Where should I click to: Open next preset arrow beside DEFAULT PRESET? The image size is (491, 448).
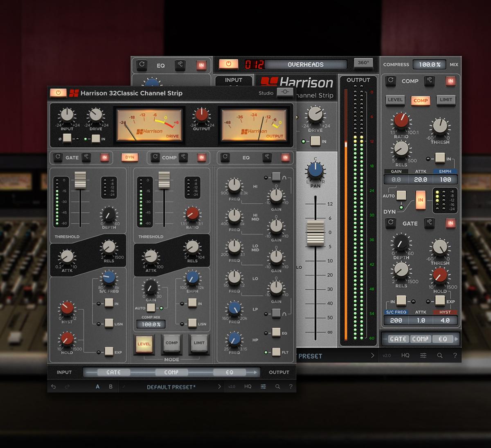pyautogui.click(x=219, y=387)
